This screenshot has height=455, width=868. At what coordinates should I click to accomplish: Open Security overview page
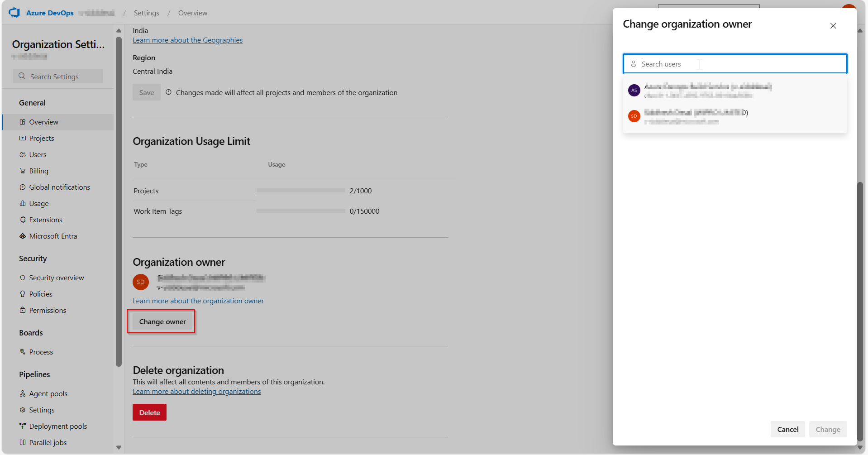coord(58,278)
